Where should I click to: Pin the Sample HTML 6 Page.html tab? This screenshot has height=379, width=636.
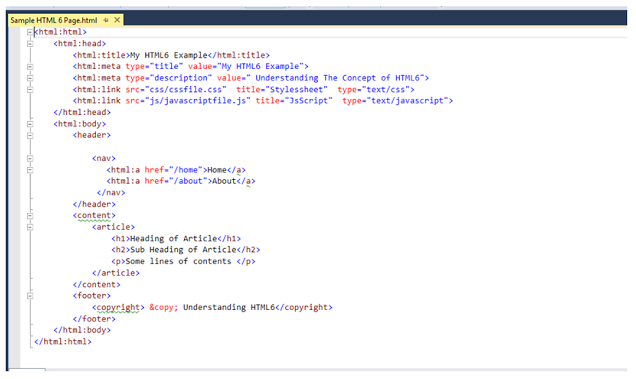tap(106, 20)
